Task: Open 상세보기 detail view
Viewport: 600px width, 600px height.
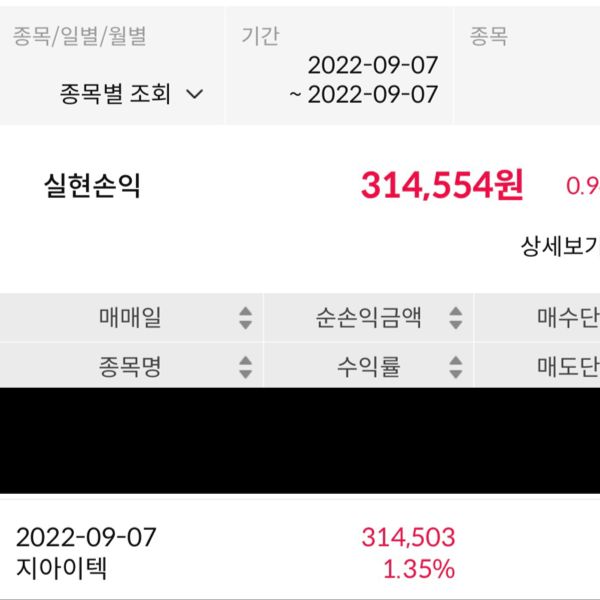Action: pos(560,246)
